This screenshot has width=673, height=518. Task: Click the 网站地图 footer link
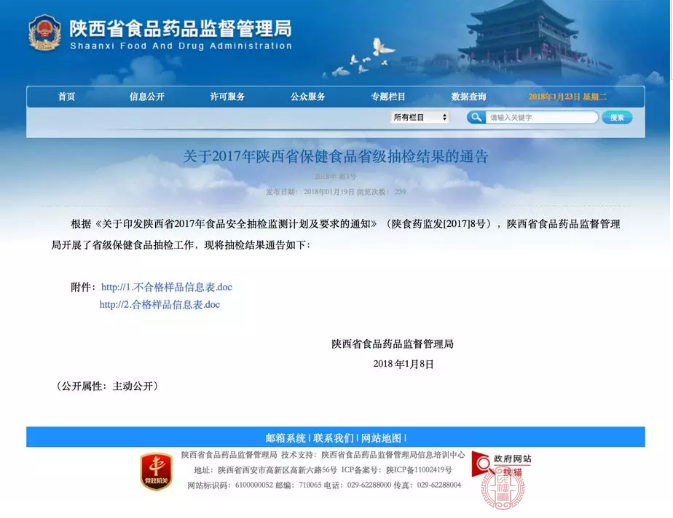click(381, 438)
